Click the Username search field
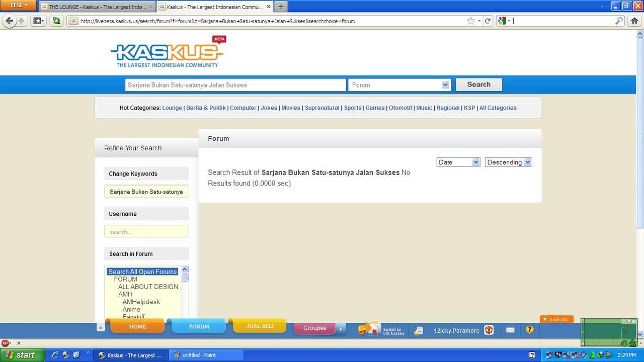This screenshot has height=362, width=644. tap(146, 231)
